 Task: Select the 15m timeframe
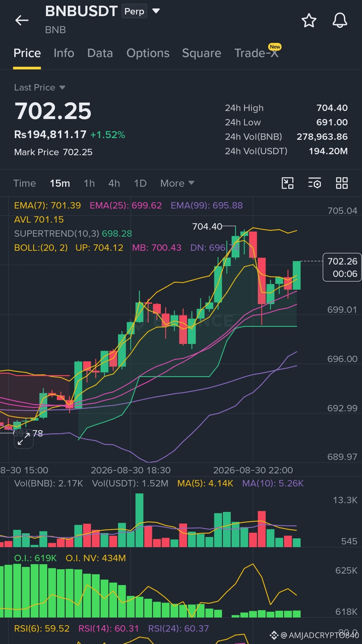click(x=60, y=183)
